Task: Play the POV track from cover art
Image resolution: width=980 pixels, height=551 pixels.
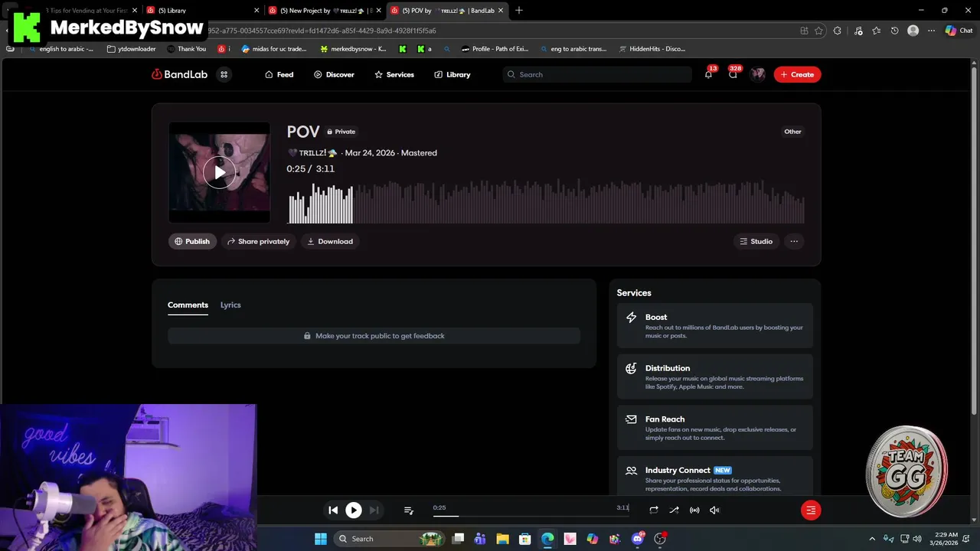Action: 220,173
